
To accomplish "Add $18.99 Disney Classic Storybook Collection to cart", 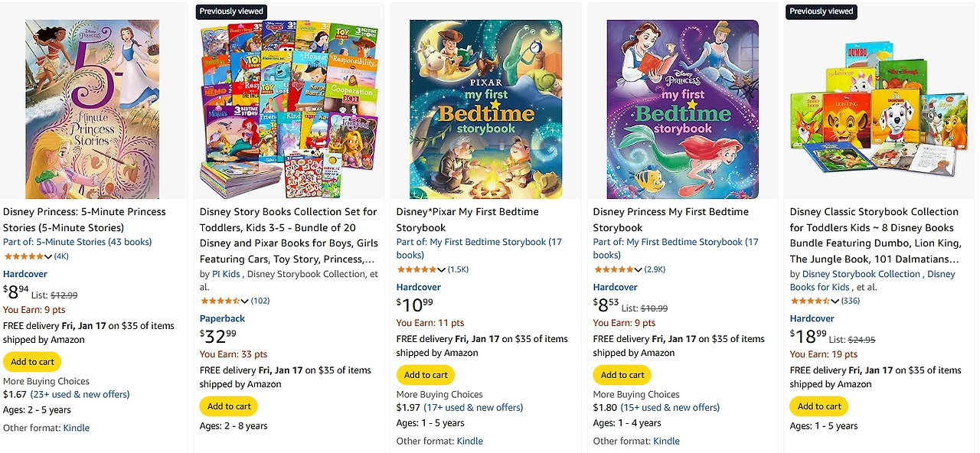I will [819, 406].
